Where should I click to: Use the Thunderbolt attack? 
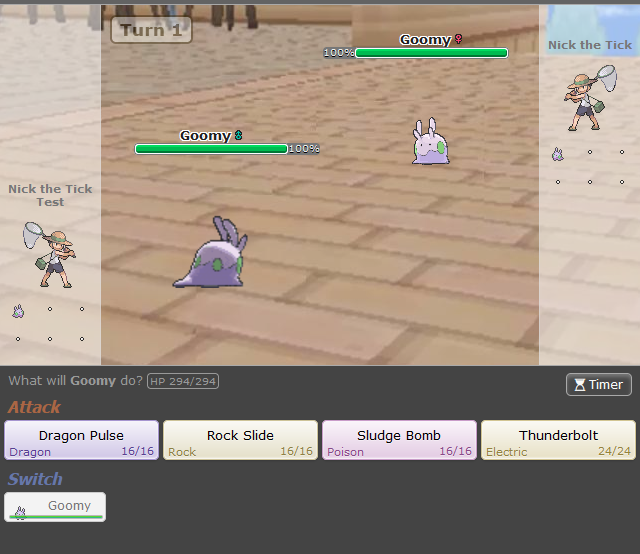pyautogui.click(x=558, y=441)
